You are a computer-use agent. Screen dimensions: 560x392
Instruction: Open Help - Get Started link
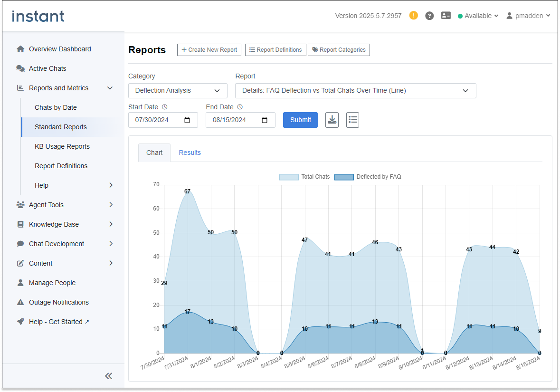(59, 322)
